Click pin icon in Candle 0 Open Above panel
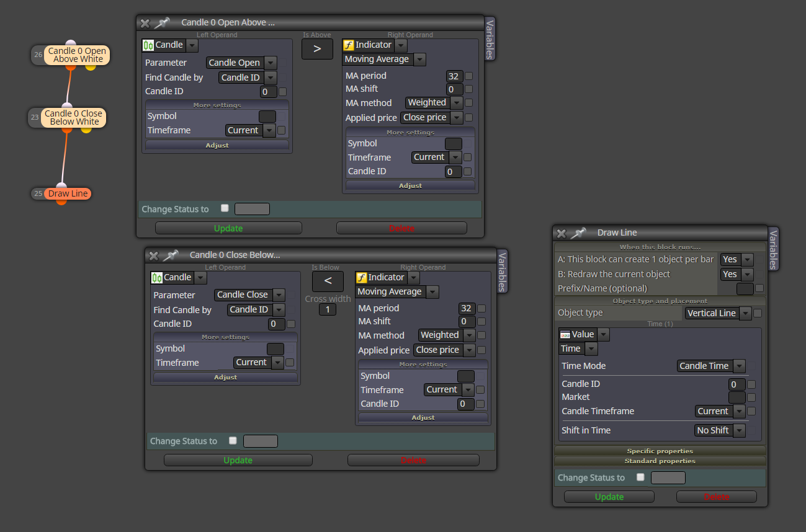Image resolution: width=806 pixels, height=532 pixels. 162,23
